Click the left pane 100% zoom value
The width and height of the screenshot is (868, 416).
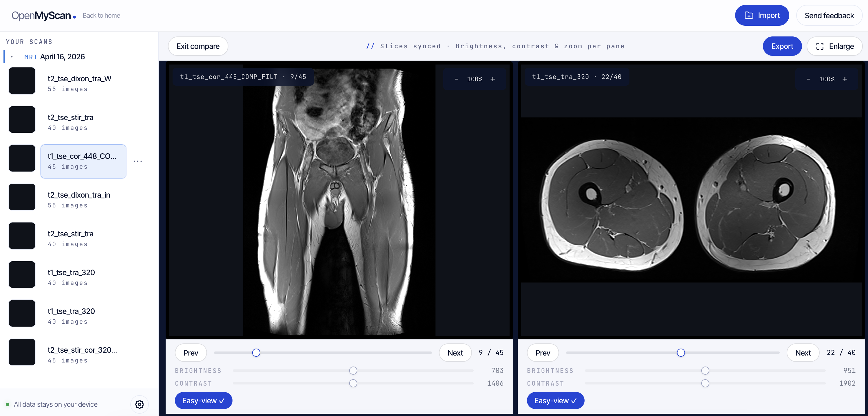475,79
